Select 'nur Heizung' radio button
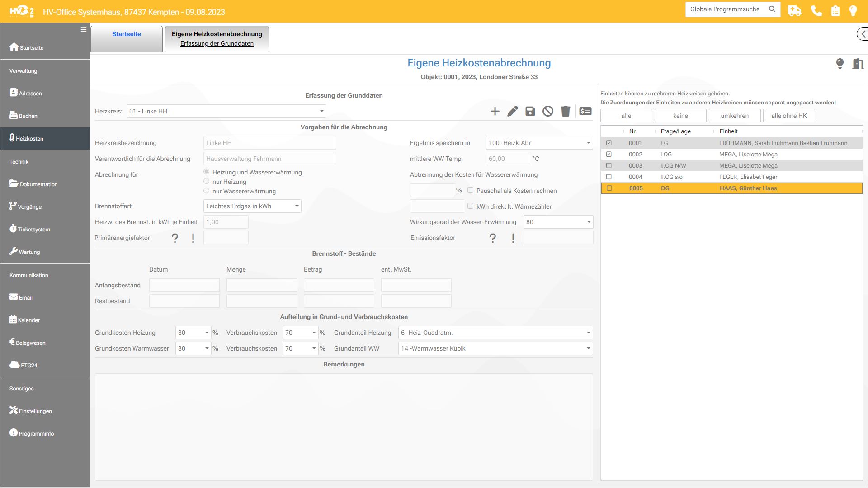Viewport: 868px width, 488px height. click(207, 181)
